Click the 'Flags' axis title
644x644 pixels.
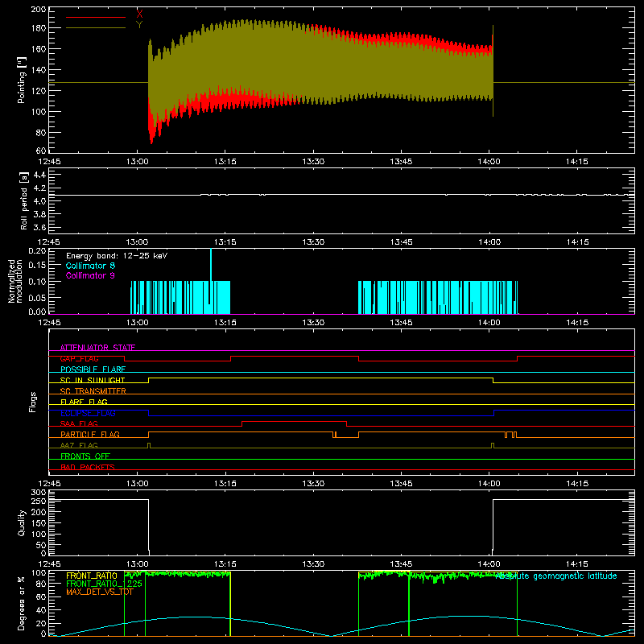coord(33,402)
